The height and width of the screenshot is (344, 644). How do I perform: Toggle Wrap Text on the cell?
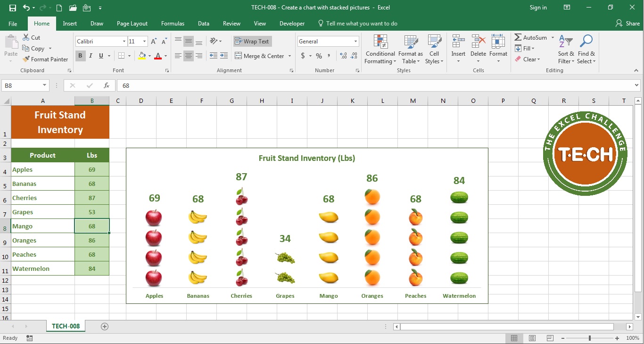[x=252, y=42]
